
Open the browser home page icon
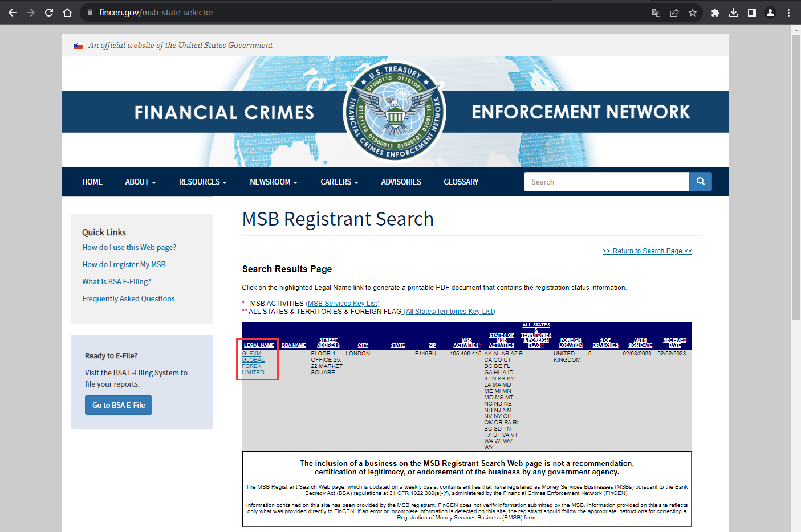(x=67, y=13)
